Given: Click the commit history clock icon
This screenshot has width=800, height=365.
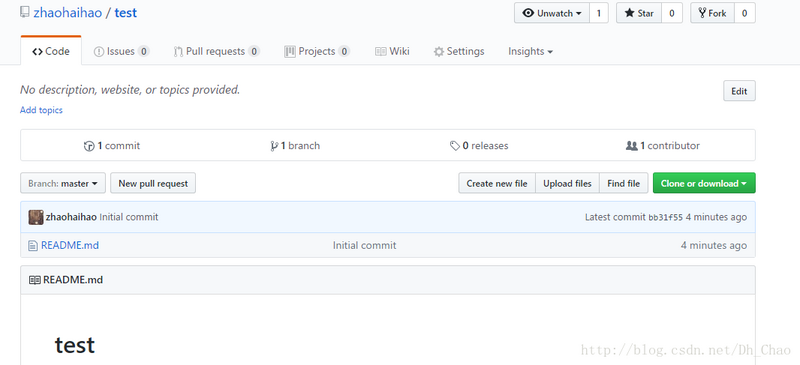Looking at the screenshot, I should coord(89,146).
